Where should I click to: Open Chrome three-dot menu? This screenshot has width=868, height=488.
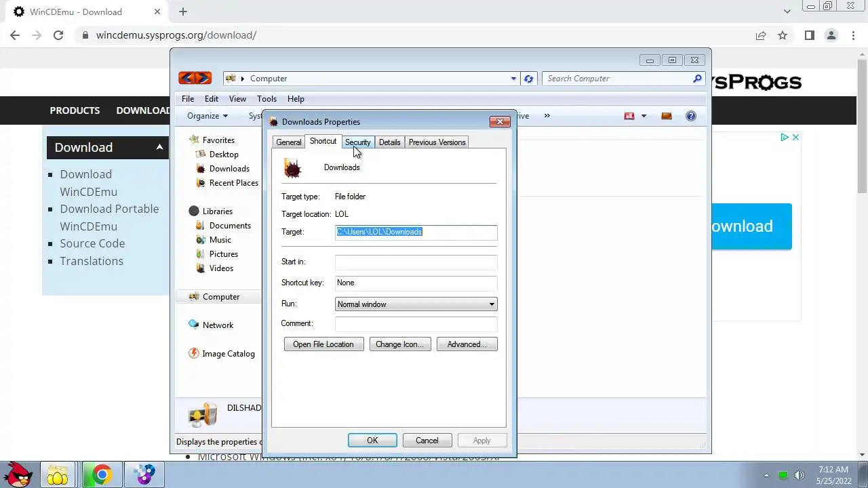click(x=852, y=35)
